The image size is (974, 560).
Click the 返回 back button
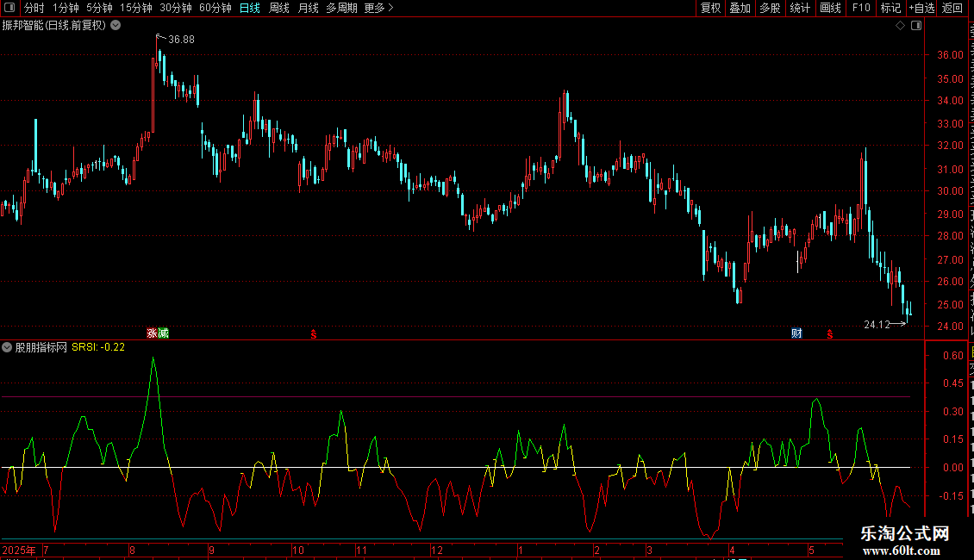coord(952,8)
